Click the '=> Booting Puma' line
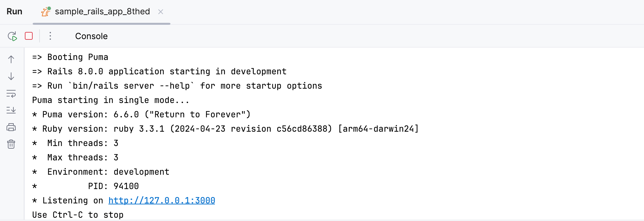This screenshot has width=644, height=221. click(70, 57)
